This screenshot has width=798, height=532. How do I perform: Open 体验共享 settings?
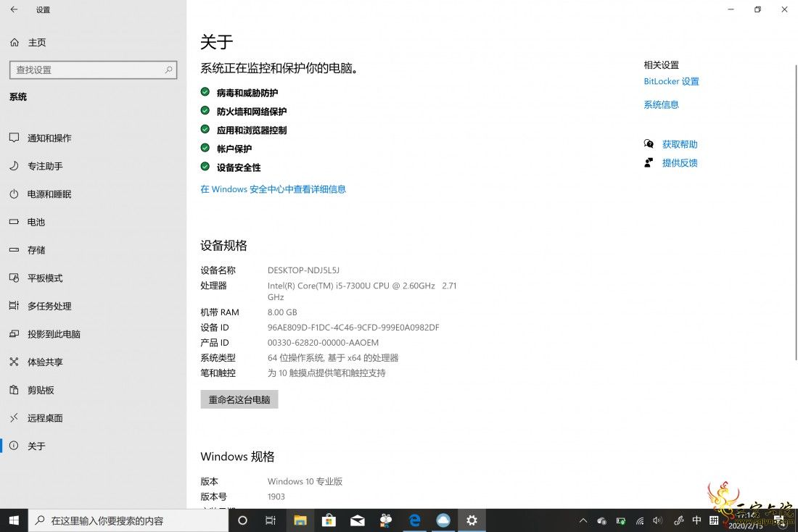pos(93,362)
